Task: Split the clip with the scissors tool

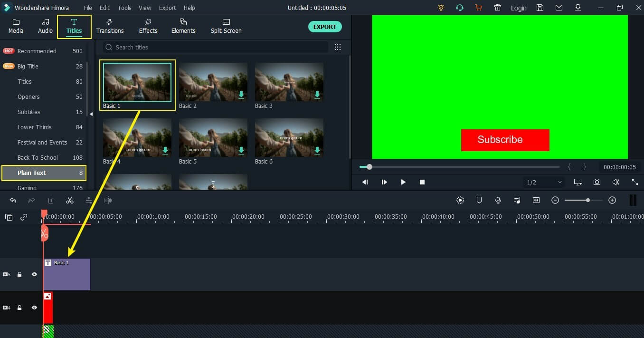Action: click(x=70, y=200)
